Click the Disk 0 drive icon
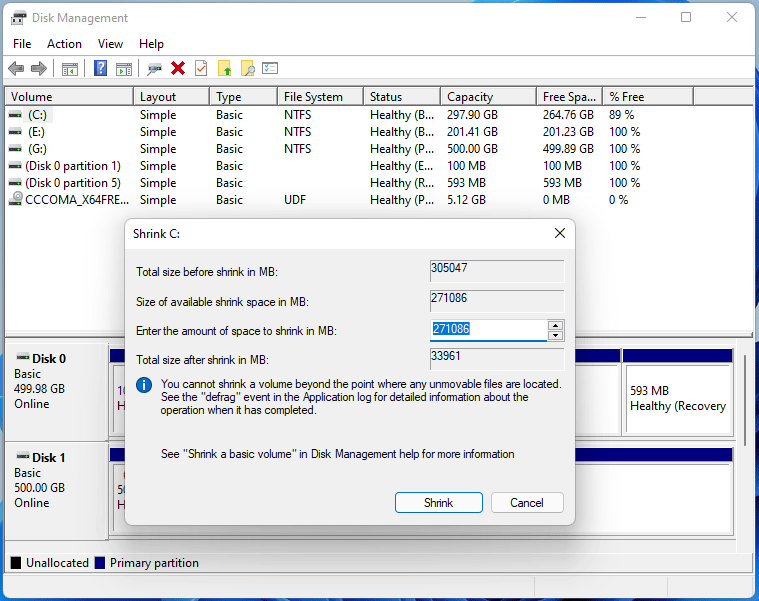Screen dimensions: 759x601 click(23, 357)
